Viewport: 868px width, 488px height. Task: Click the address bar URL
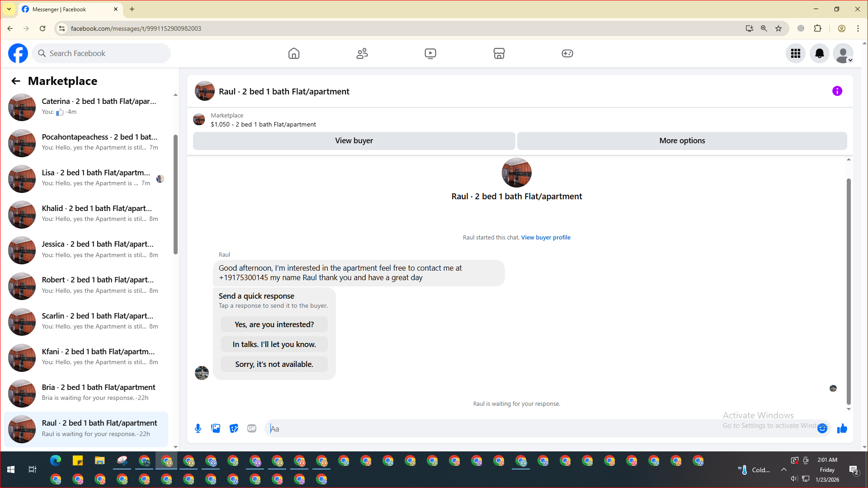[x=136, y=28]
